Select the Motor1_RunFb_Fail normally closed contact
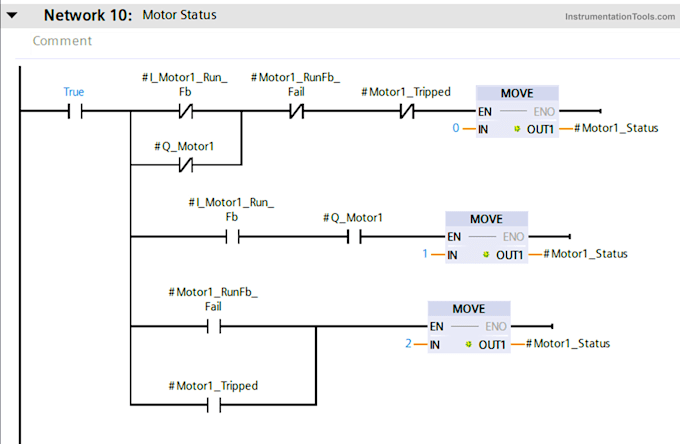Viewport: 680px width, 444px height. [x=297, y=111]
